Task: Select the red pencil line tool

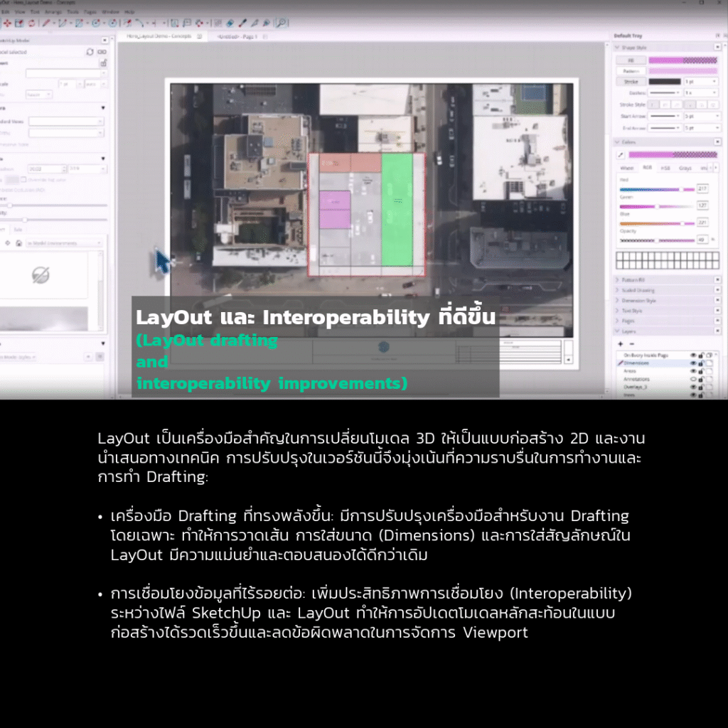Action: click(x=46, y=23)
